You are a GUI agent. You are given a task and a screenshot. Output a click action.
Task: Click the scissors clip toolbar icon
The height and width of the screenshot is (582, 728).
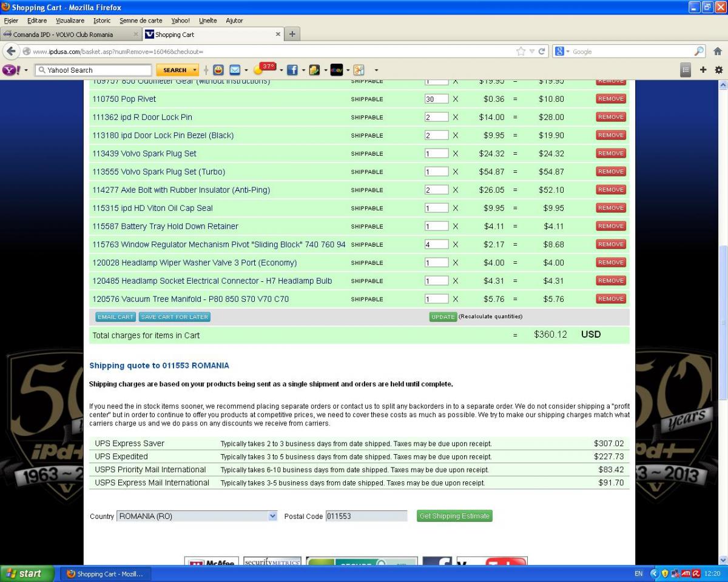pyautogui.click(x=359, y=70)
